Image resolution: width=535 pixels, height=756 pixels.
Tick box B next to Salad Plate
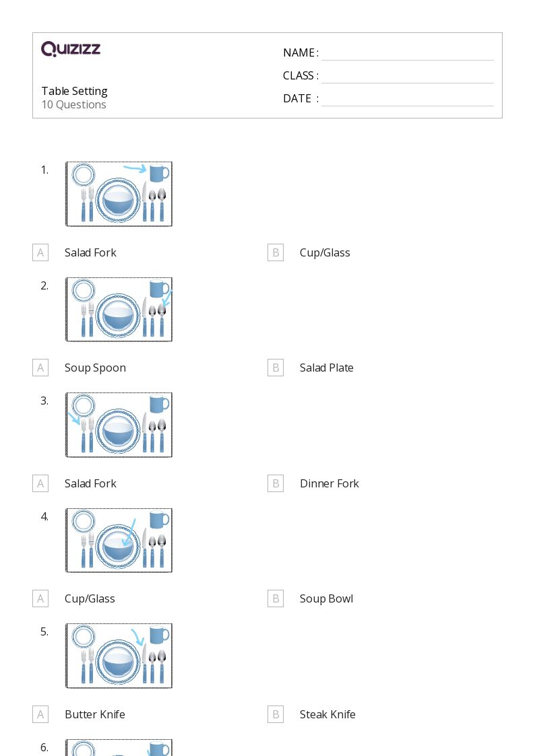click(276, 368)
